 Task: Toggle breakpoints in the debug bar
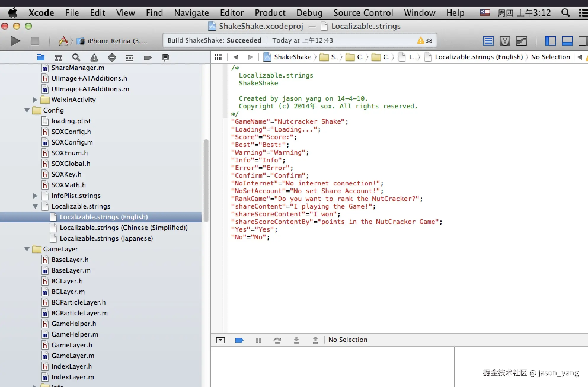click(239, 340)
